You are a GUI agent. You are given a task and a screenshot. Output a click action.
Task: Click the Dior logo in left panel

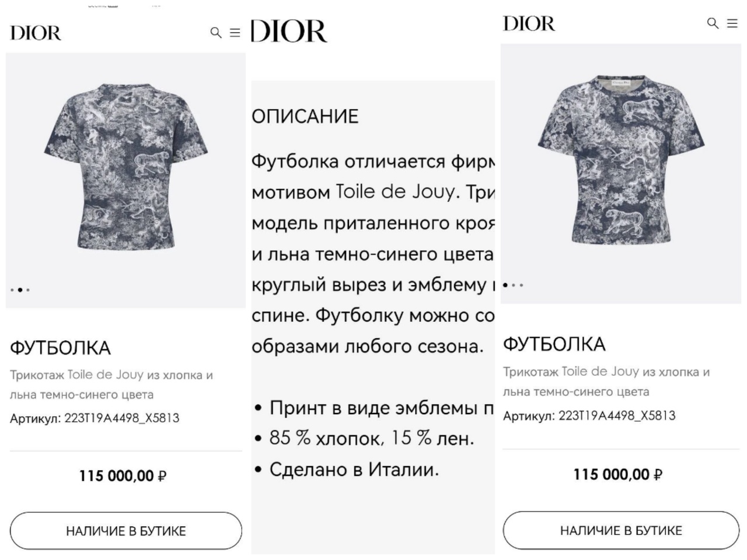[x=36, y=33]
